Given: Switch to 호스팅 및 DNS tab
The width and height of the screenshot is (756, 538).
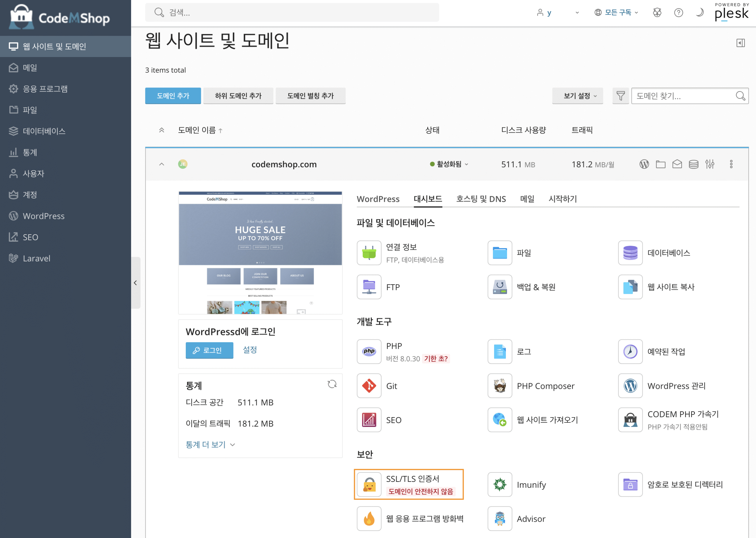Looking at the screenshot, I should tap(481, 199).
